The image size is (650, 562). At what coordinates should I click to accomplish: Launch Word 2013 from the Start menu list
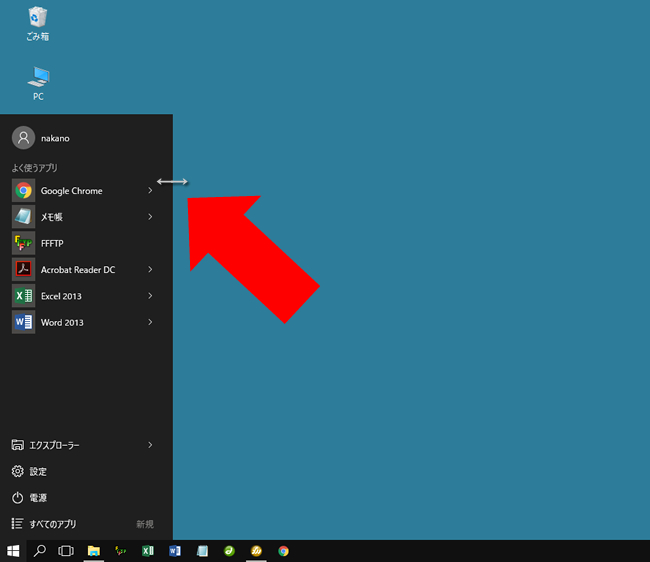pos(83,322)
